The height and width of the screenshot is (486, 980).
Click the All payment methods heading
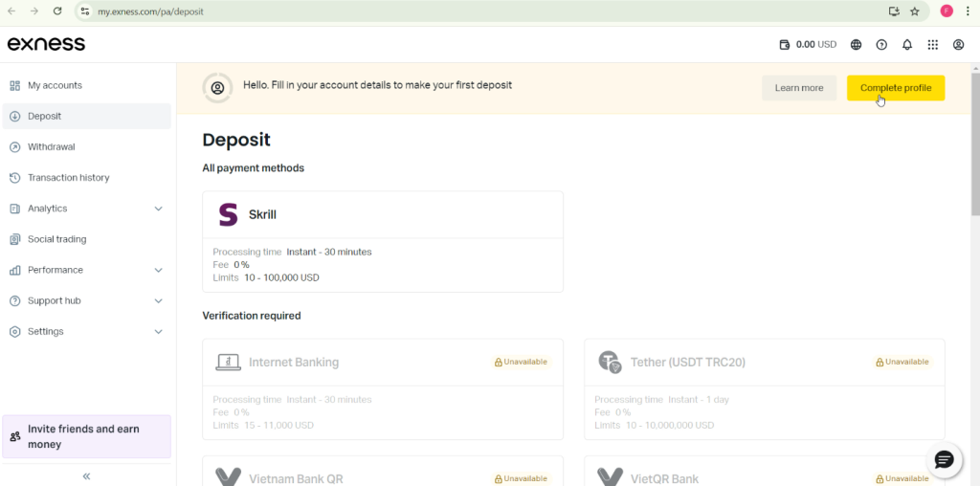pos(253,168)
